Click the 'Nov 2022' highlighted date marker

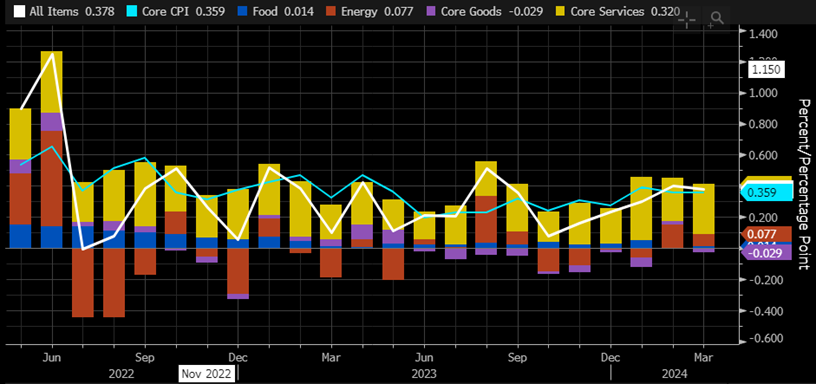pos(207,373)
